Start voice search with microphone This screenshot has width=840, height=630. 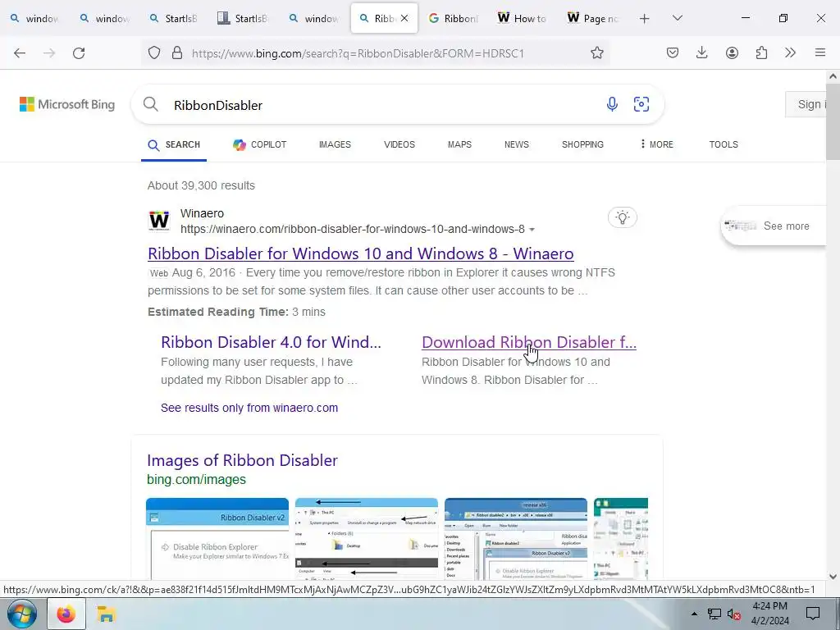coord(612,104)
